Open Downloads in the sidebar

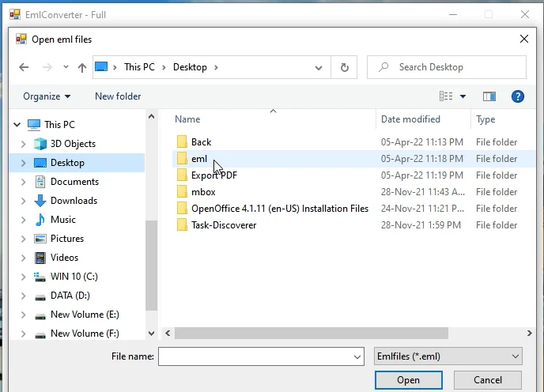pos(74,201)
